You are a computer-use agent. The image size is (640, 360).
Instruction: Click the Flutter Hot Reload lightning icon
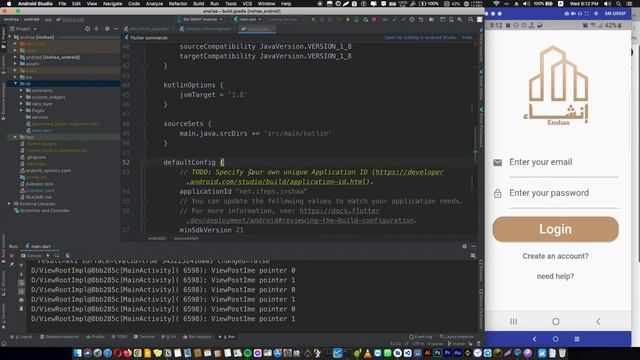click(347, 20)
